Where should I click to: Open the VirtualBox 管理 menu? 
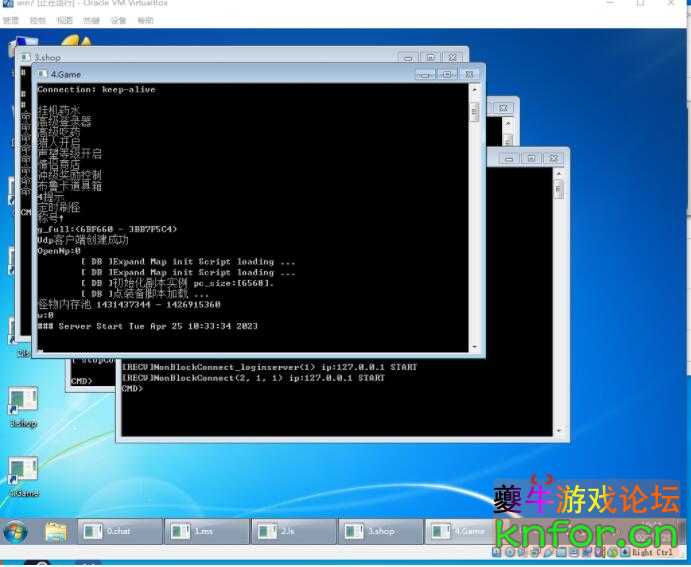point(11,20)
